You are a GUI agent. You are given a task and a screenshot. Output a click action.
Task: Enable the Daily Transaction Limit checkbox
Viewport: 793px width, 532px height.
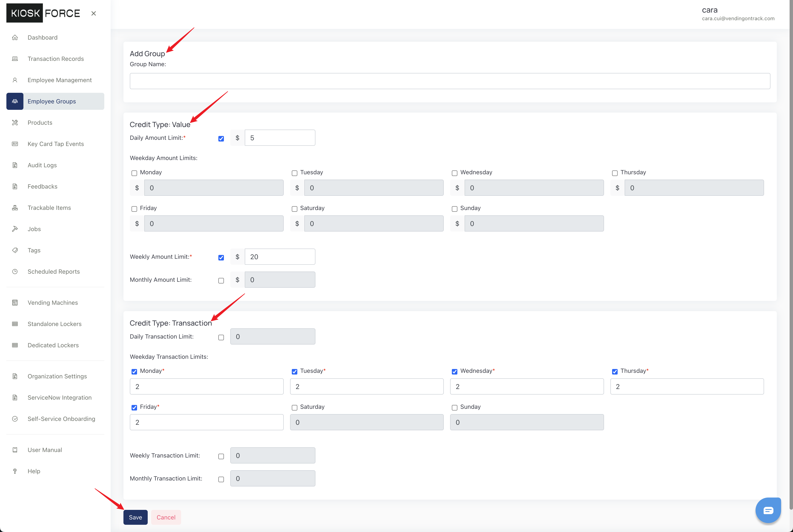click(x=221, y=337)
